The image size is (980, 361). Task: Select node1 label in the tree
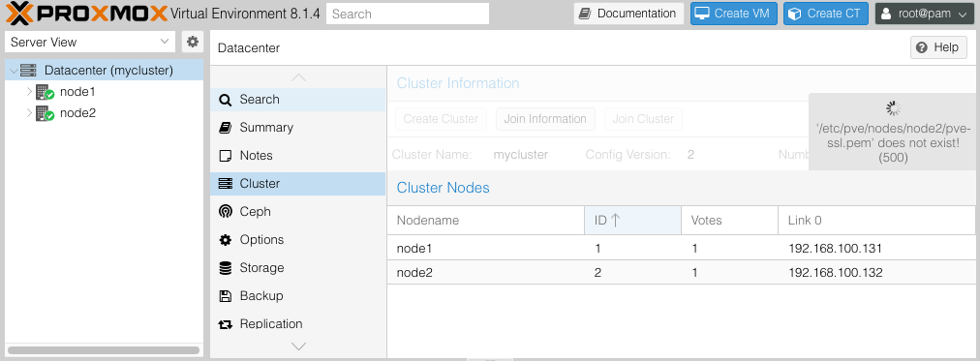[77, 93]
